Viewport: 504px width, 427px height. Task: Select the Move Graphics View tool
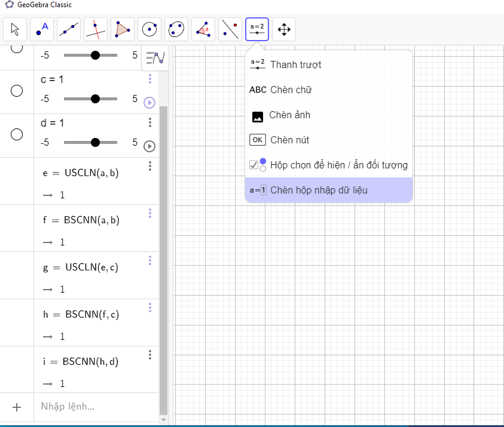tap(284, 29)
